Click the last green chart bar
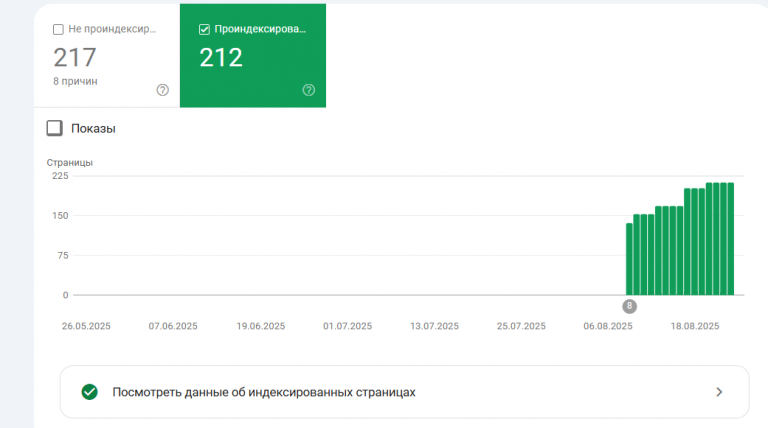This screenshot has width=768, height=428. (731, 239)
